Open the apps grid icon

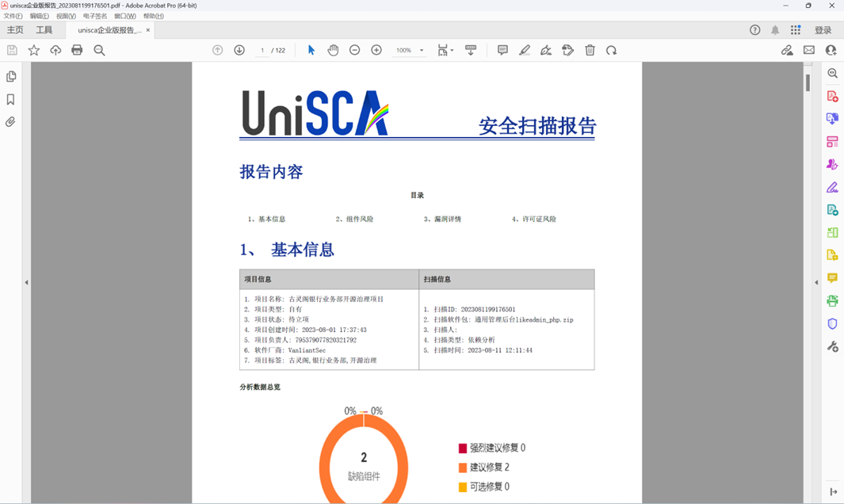[796, 29]
